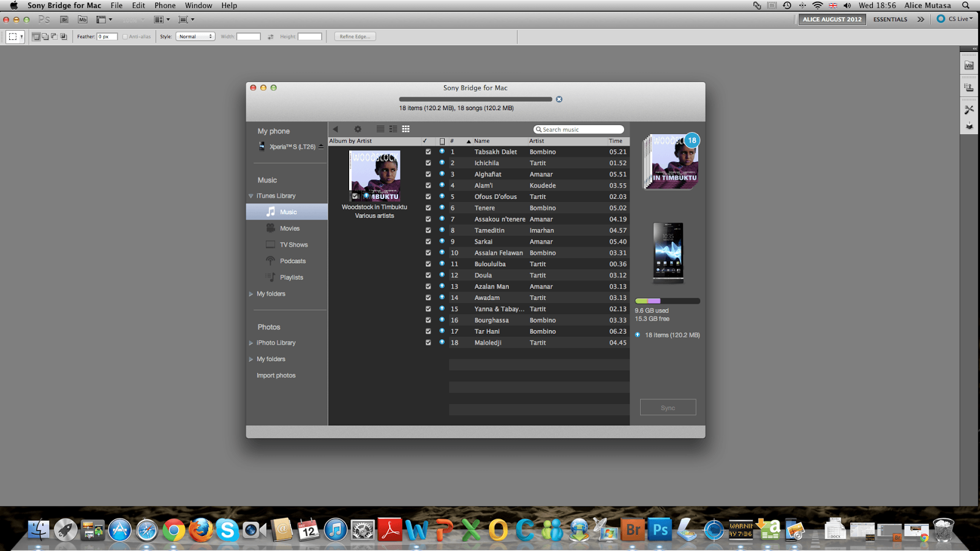Collapse the iTunes Library tree
Viewport: 980px width, 551px height.
tap(251, 196)
